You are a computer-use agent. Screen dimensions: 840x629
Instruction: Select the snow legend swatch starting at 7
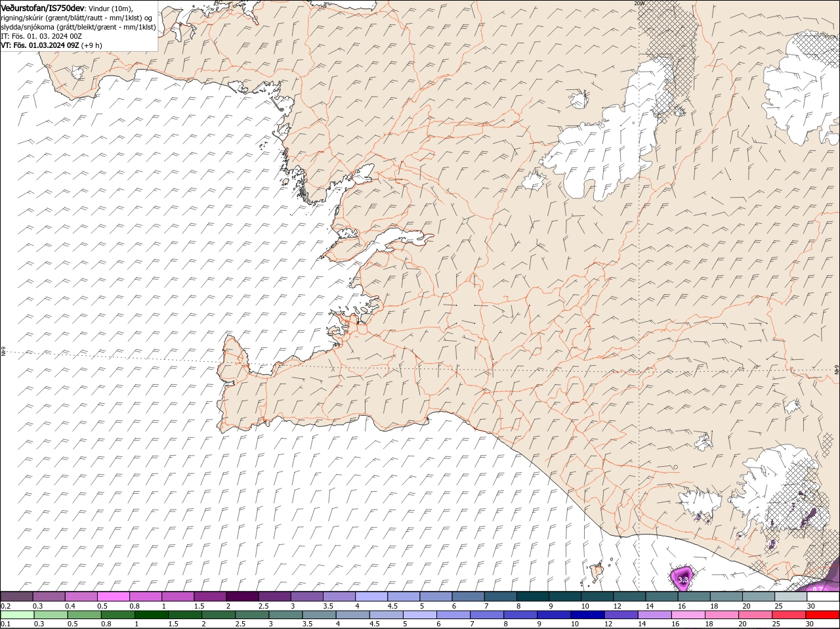[x=501, y=596]
